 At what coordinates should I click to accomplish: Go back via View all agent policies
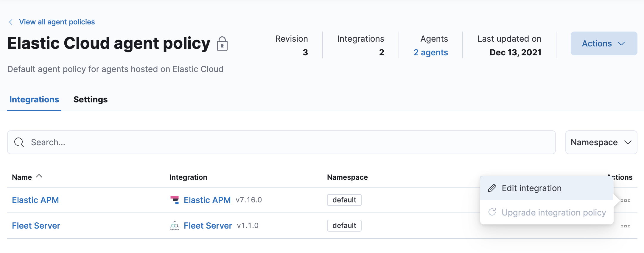tap(57, 22)
